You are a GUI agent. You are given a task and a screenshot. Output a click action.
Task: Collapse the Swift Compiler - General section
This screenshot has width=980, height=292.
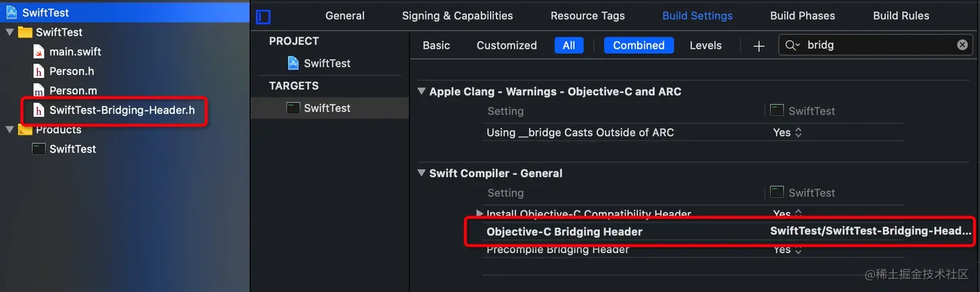pos(422,173)
